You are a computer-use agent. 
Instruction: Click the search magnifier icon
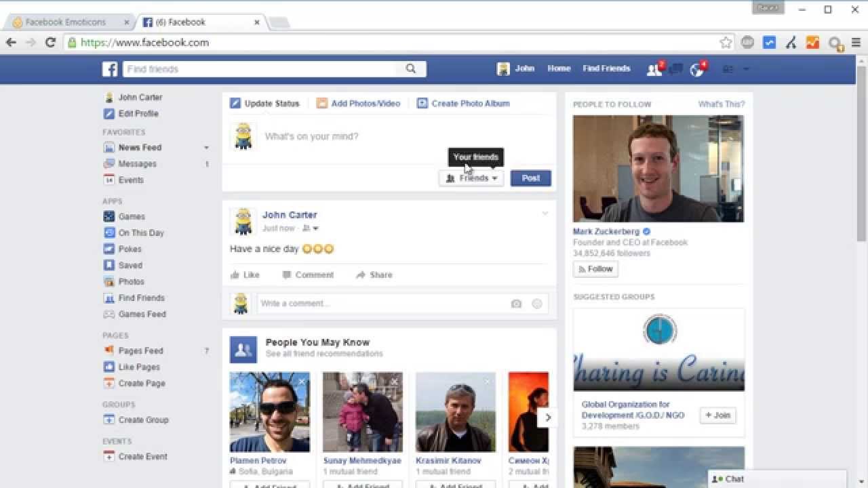[x=411, y=68]
